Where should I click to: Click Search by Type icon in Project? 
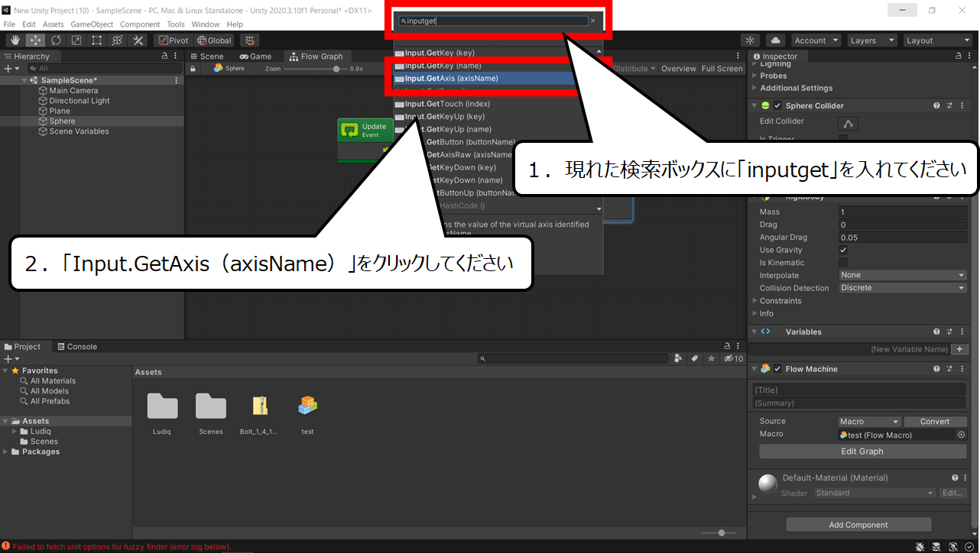pos(678,358)
